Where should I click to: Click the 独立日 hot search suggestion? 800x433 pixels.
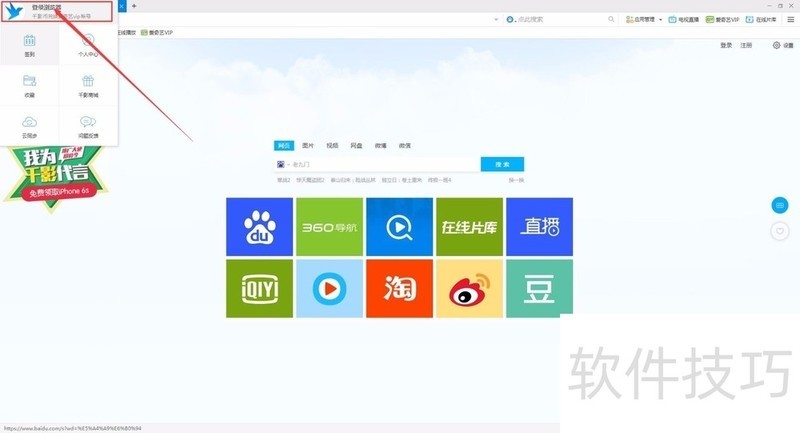point(402,180)
